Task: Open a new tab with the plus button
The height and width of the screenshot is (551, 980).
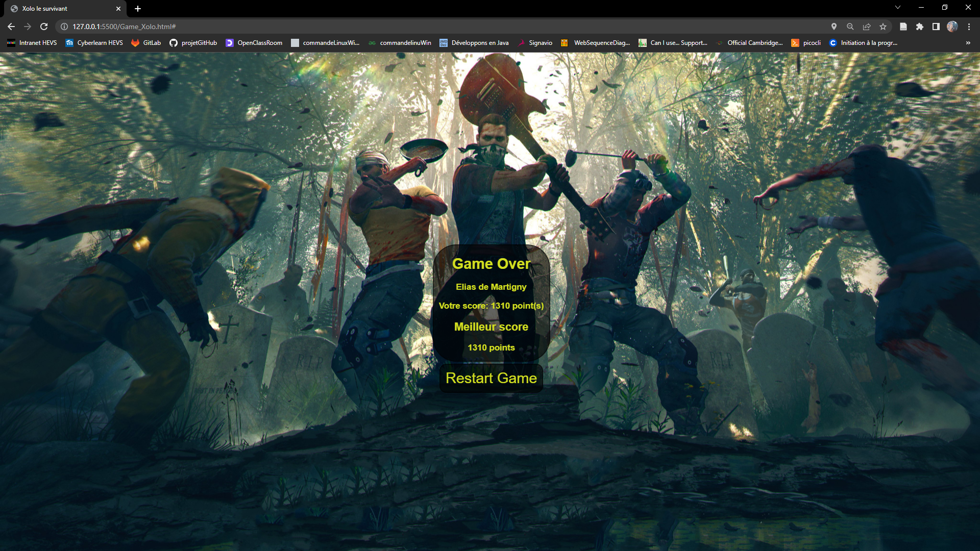Action: coord(138,9)
